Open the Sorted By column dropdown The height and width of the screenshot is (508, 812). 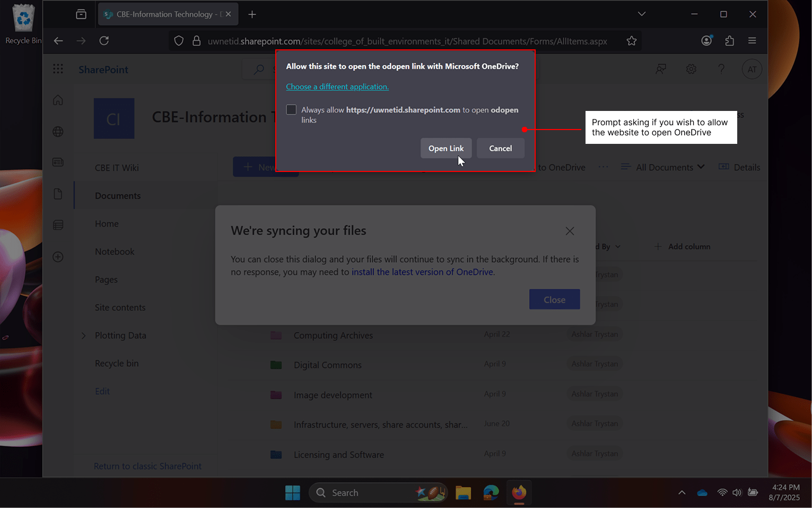pos(606,246)
